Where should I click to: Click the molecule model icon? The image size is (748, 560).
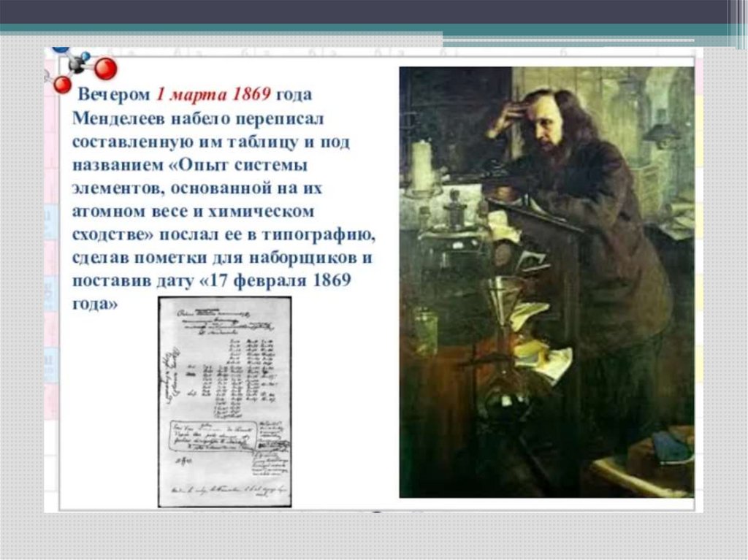tap(81, 69)
